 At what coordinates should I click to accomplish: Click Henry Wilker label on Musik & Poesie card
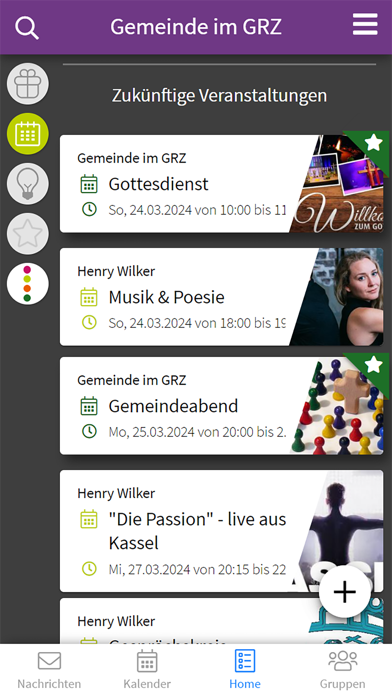(116, 271)
